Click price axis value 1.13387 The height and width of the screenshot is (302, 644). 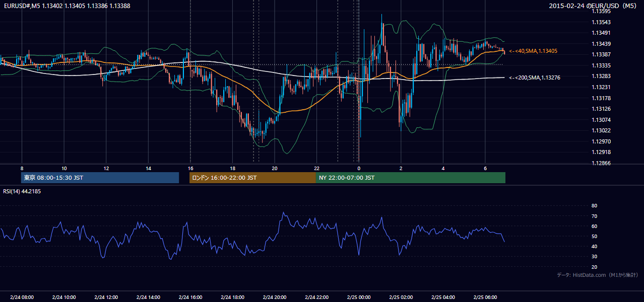pyautogui.click(x=602, y=54)
